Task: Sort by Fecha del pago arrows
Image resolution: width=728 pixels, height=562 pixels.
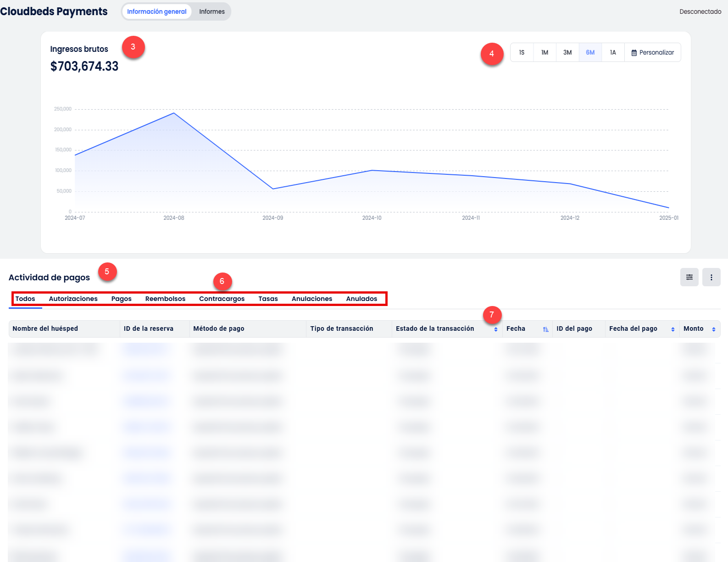Action: [673, 329]
